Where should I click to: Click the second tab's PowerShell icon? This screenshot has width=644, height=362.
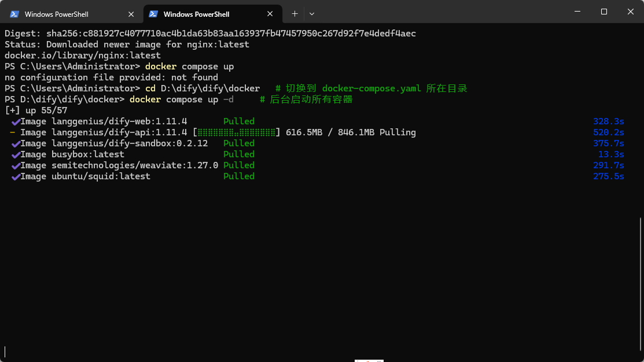[153, 14]
